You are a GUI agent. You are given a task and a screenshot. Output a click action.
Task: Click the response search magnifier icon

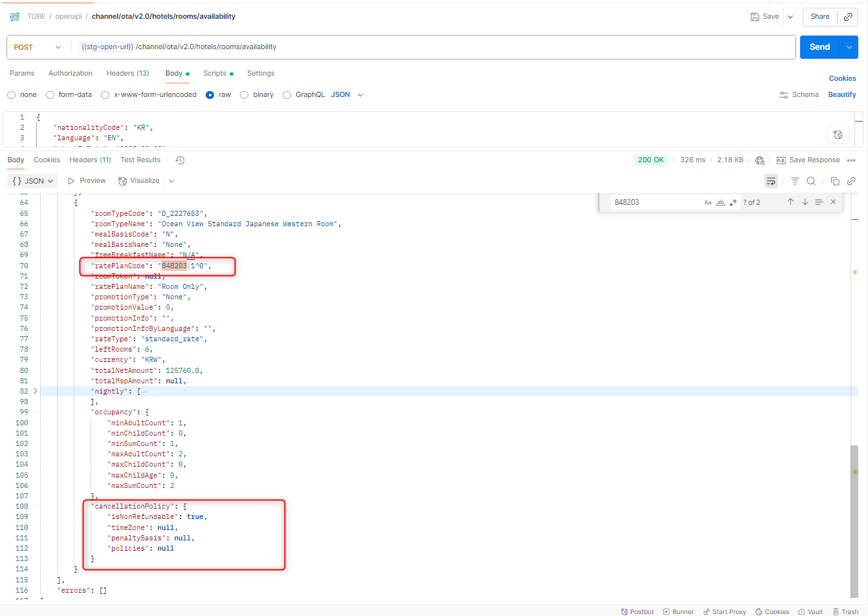pos(811,181)
